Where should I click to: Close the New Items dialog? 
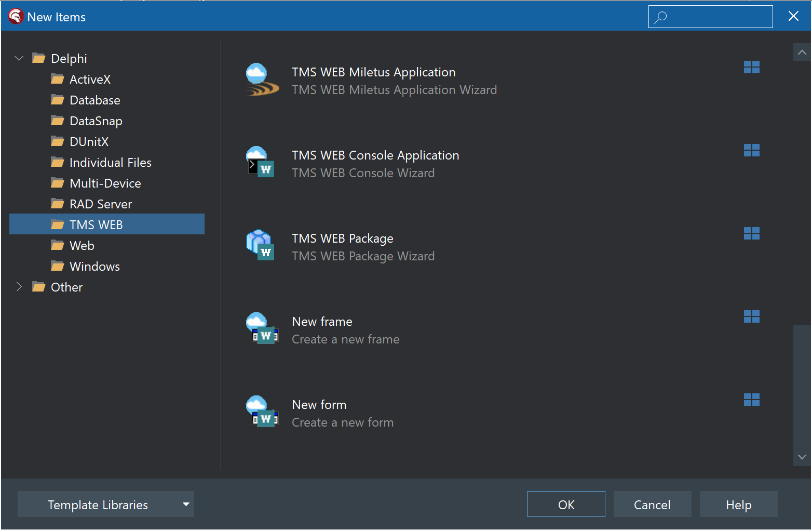[x=793, y=16]
